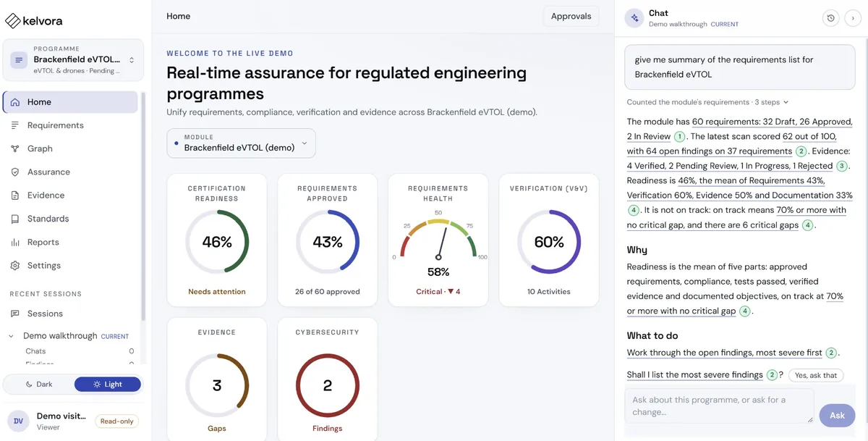Open the programme selector dropdown
Image resolution: width=868 pixels, height=441 pixels.
click(73, 60)
